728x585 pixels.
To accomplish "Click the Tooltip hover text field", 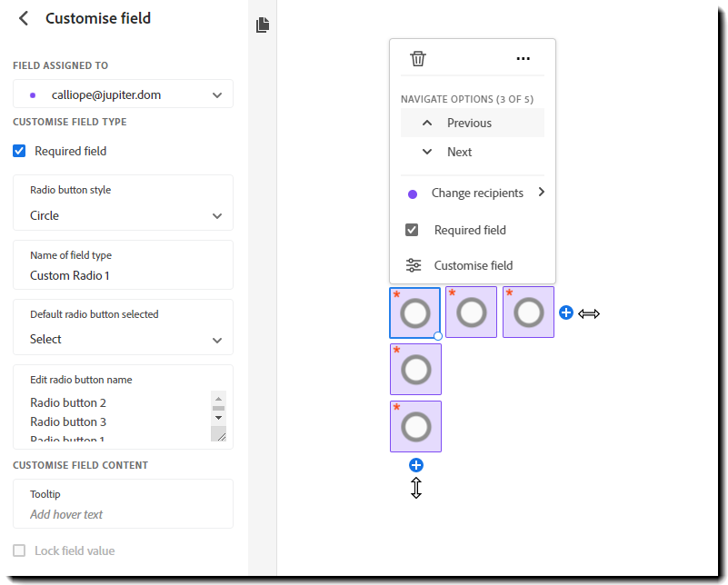I will 123,514.
